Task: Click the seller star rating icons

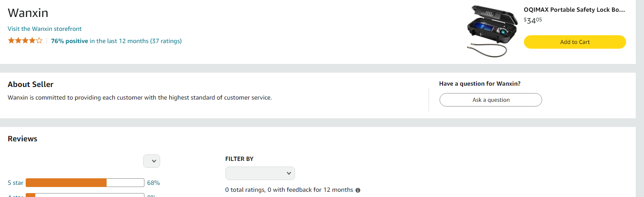Action: [x=25, y=41]
